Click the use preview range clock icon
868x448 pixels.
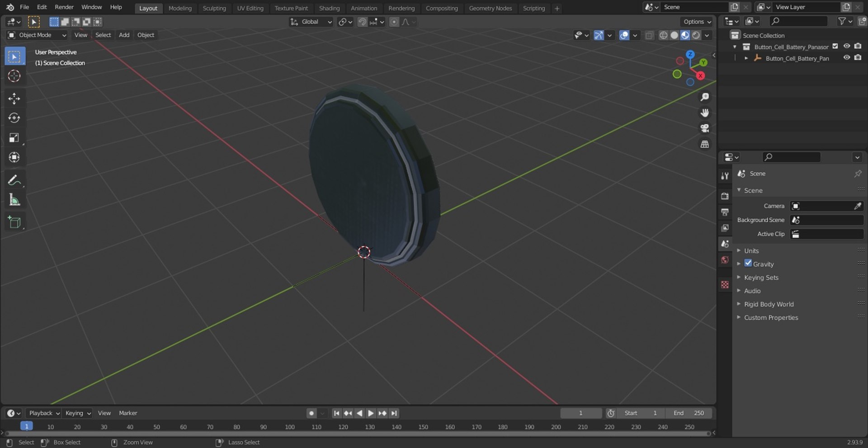tap(611, 413)
